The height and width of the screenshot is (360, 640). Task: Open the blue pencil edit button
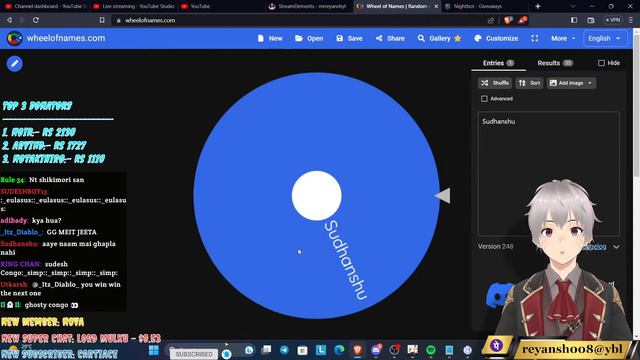coord(14,64)
